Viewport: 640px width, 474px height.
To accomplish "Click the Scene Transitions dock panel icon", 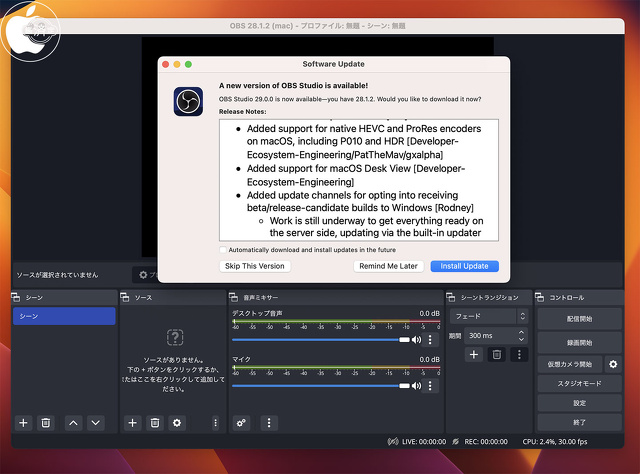I will (451, 297).
